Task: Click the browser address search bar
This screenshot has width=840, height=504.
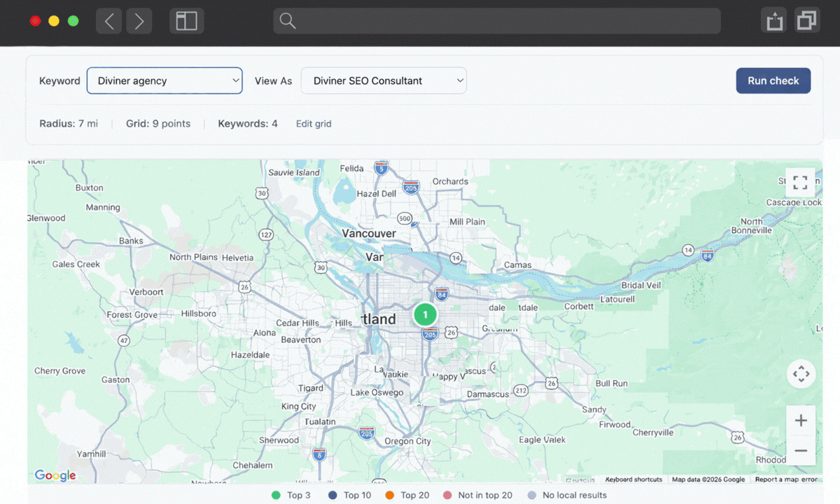Action: click(x=497, y=20)
